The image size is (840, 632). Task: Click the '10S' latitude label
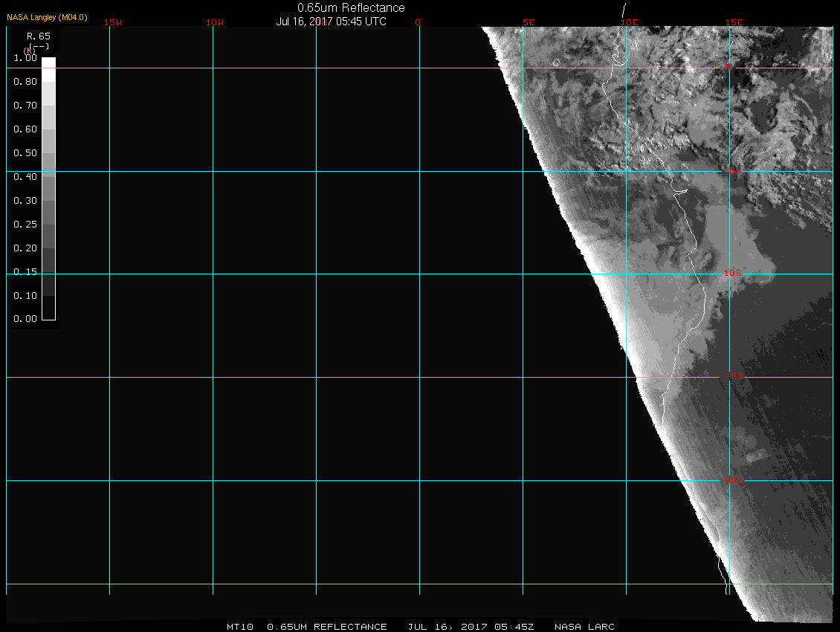click(733, 274)
